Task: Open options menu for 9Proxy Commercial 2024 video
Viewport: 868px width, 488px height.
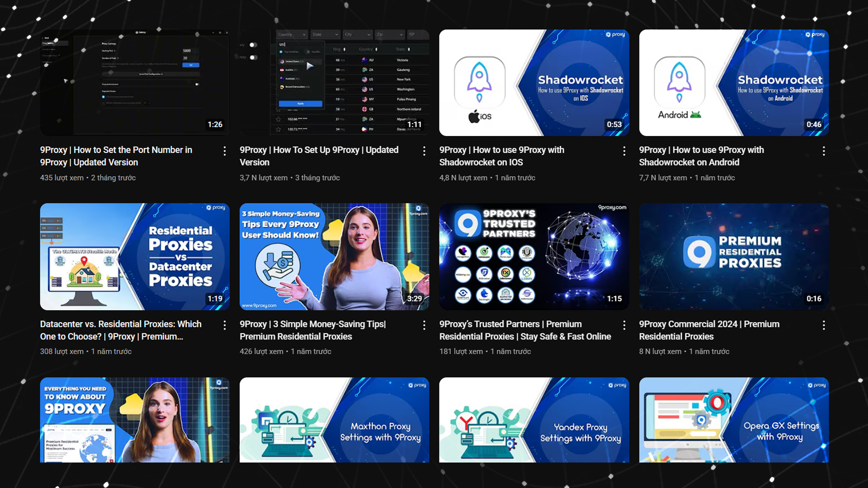Action: coord(824,325)
